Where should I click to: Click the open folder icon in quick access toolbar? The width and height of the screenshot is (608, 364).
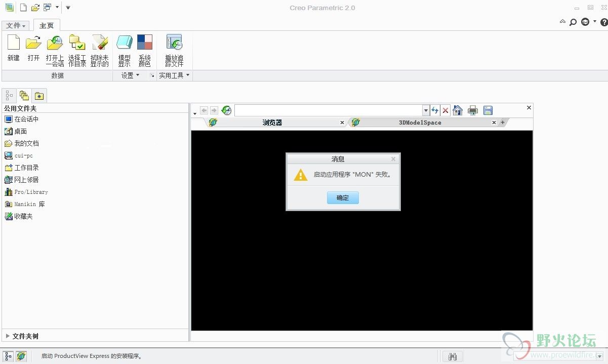click(x=35, y=8)
